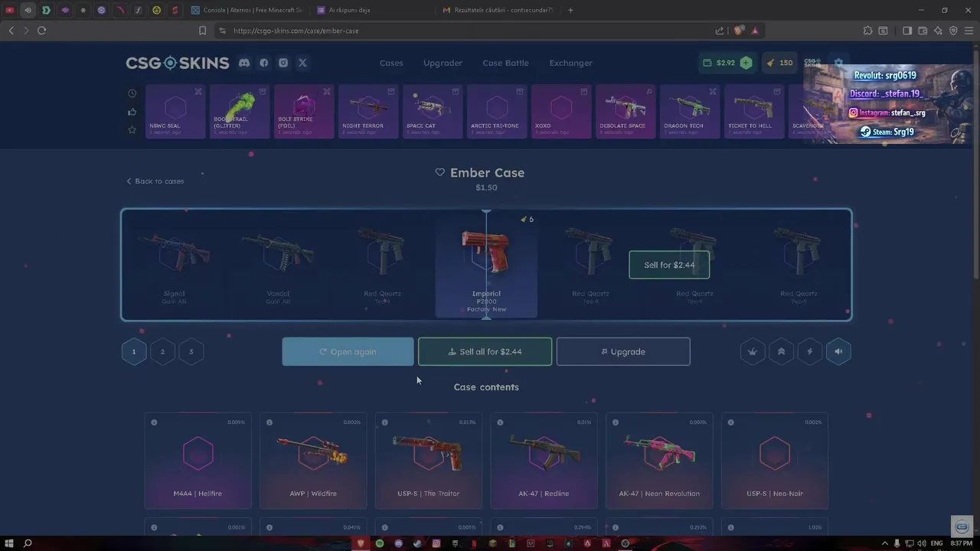The height and width of the screenshot is (551, 980).
Task: Show info for USP-S | Neo-Noir
Action: [x=731, y=422]
